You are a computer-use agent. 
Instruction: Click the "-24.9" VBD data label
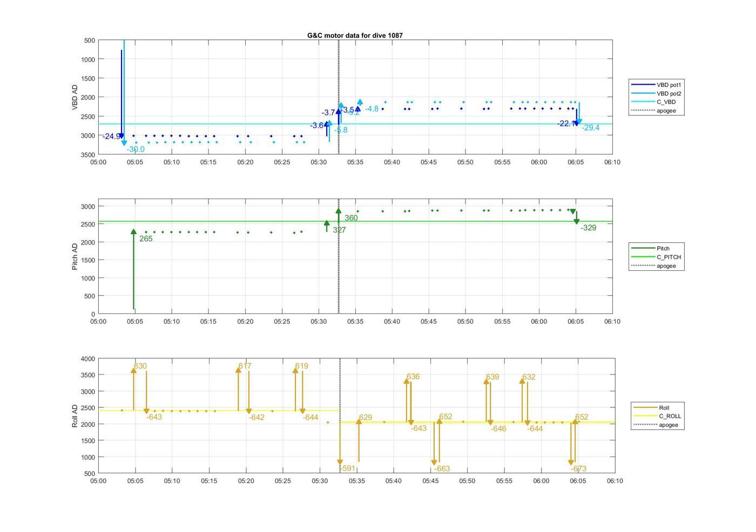[111, 137]
